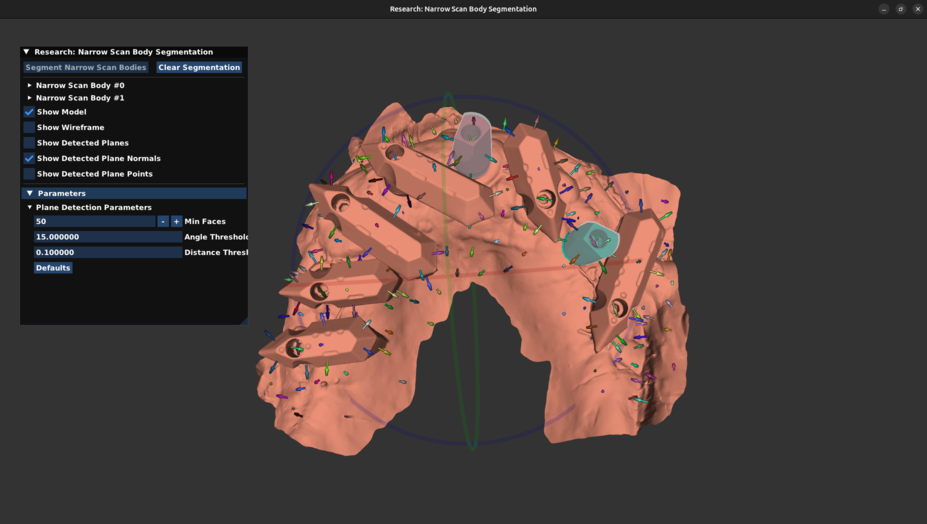Viewport: 927px width, 524px height.
Task: Collapse the Narrow Scan Body Segmentation panel
Action: click(x=27, y=52)
